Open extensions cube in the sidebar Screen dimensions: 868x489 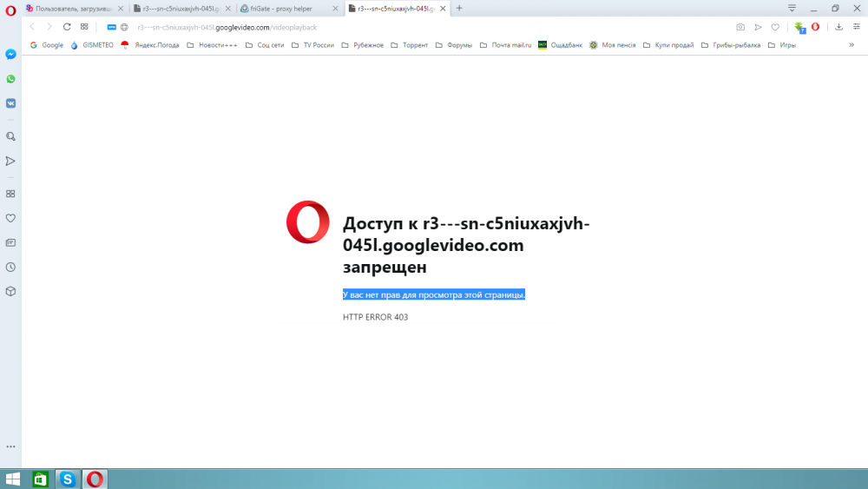10,291
